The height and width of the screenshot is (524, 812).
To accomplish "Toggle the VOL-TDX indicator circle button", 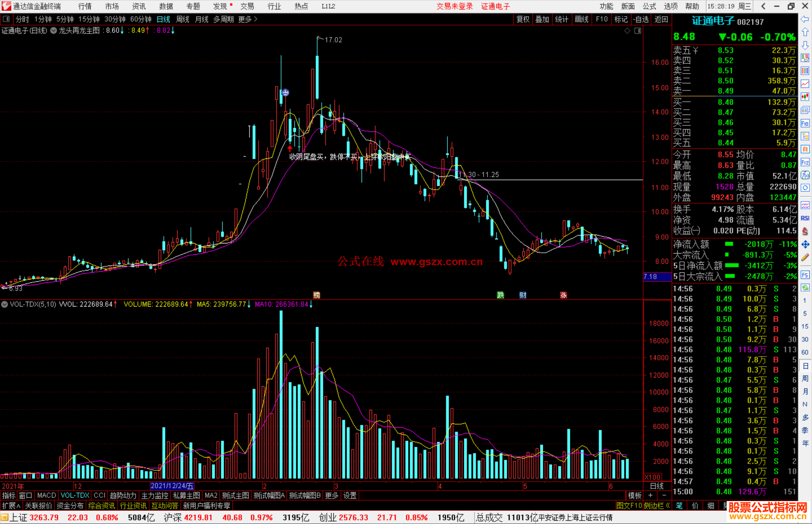I will click(x=5, y=304).
